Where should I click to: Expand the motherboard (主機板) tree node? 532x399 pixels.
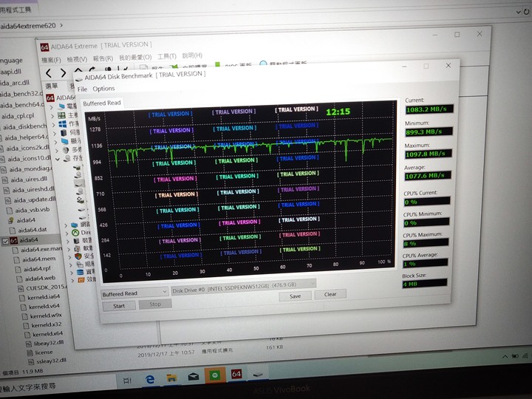pos(52,116)
